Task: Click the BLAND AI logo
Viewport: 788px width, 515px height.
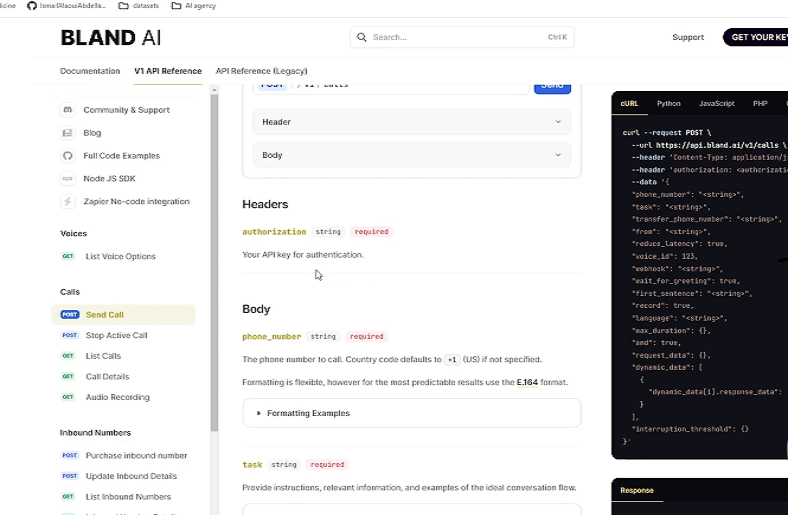Action: click(x=111, y=38)
